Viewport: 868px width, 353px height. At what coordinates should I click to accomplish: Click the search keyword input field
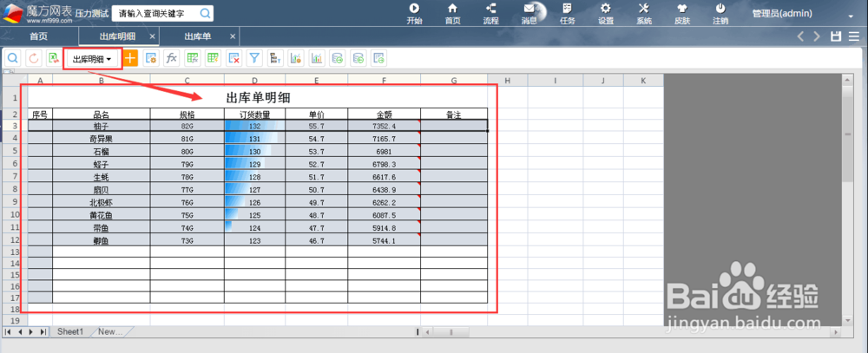(155, 13)
